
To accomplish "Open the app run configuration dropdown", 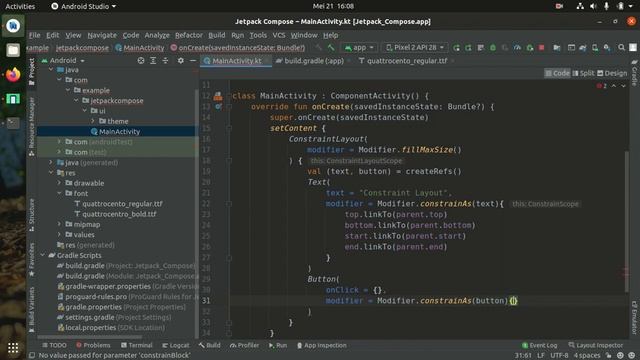I will pyautogui.click(x=359, y=48).
